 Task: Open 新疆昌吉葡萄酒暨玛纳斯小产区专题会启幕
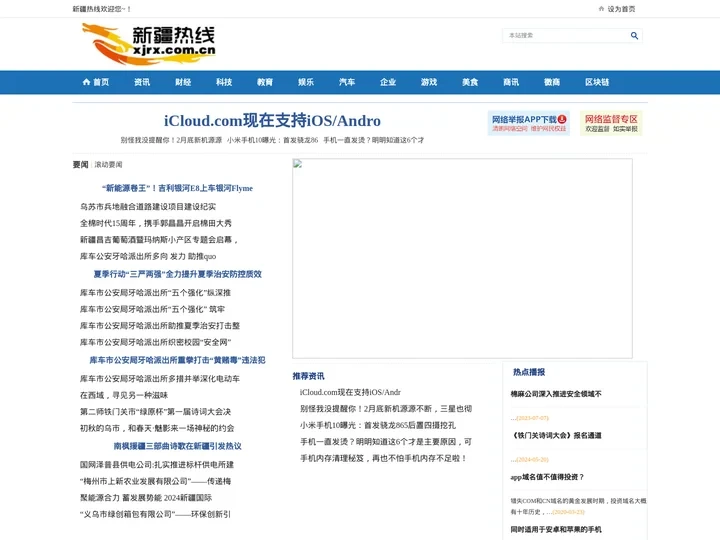coord(159,240)
